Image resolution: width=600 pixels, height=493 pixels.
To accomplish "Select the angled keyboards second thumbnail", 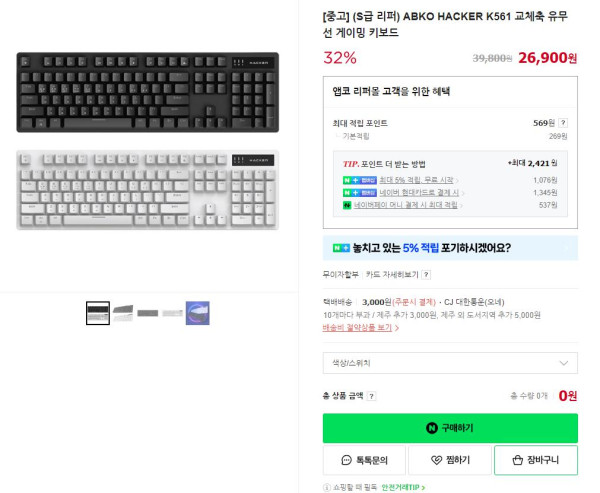I will (x=123, y=313).
